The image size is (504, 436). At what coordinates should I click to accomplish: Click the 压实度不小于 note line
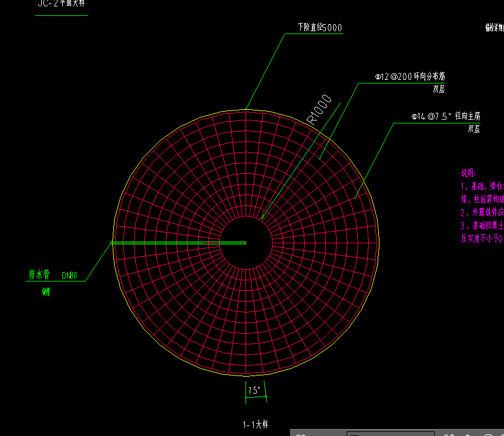[x=482, y=238]
